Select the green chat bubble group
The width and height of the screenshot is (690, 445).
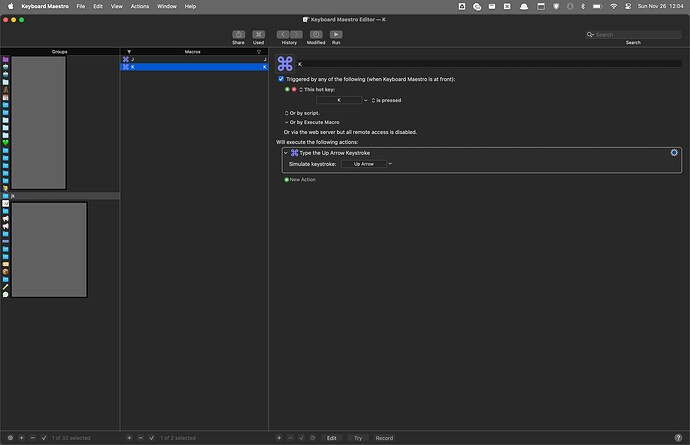click(5, 294)
